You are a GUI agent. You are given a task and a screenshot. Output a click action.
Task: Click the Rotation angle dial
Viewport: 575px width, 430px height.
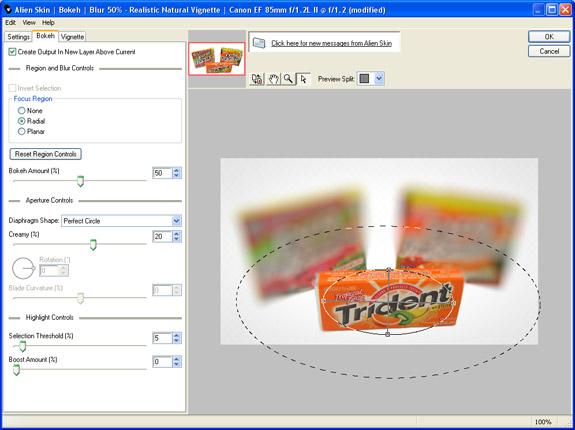click(x=23, y=268)
